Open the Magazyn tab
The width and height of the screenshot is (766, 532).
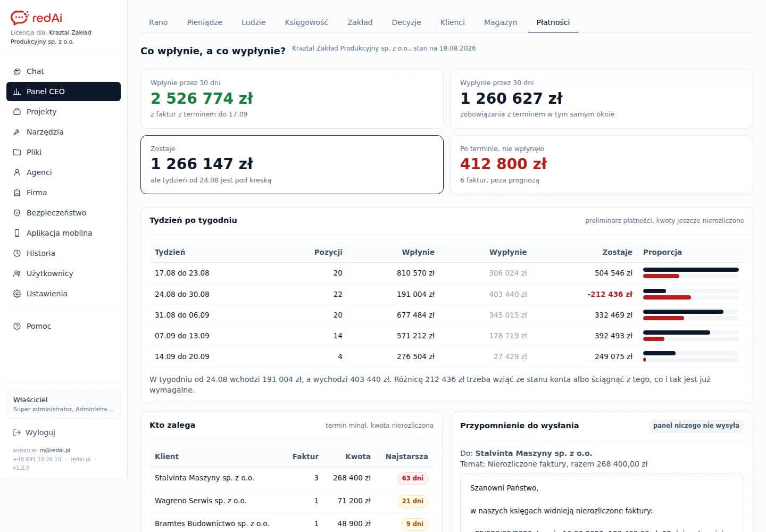pyautogui.click(x=501, y=22)
